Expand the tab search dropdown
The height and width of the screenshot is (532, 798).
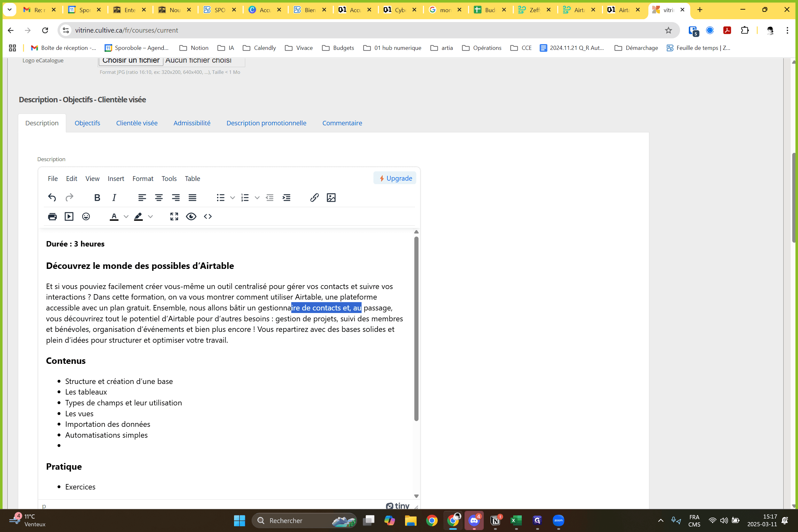pyautogui.click(x=10, y=10)
